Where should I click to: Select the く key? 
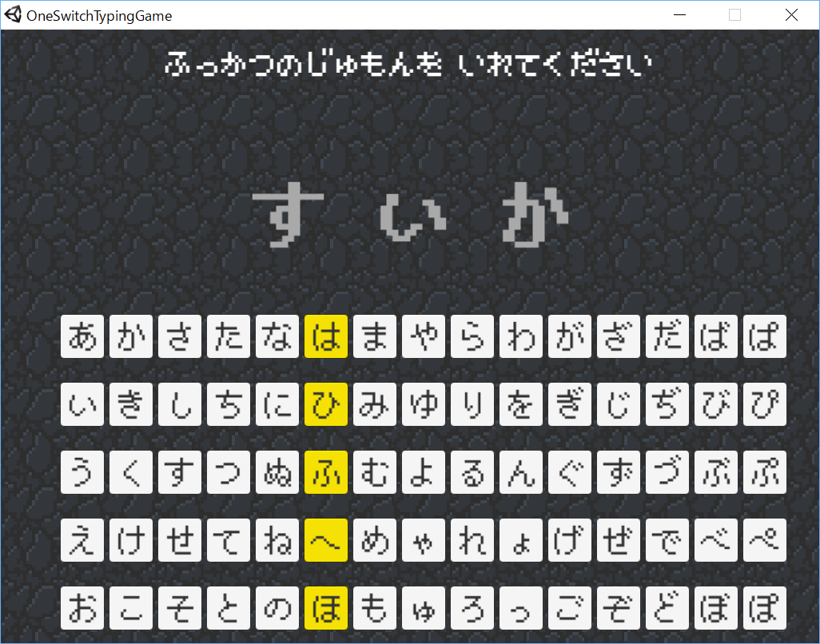pyautogui.click(x=131, y=472)
